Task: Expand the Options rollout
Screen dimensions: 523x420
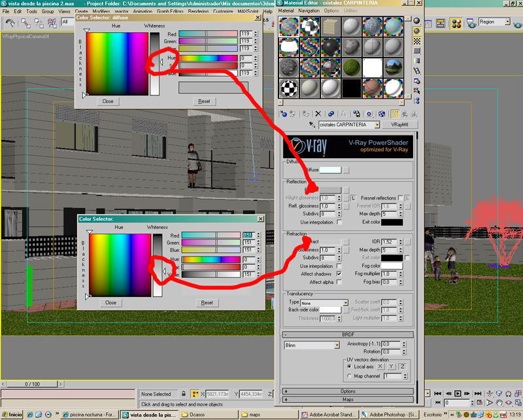Action: point(348,391)
